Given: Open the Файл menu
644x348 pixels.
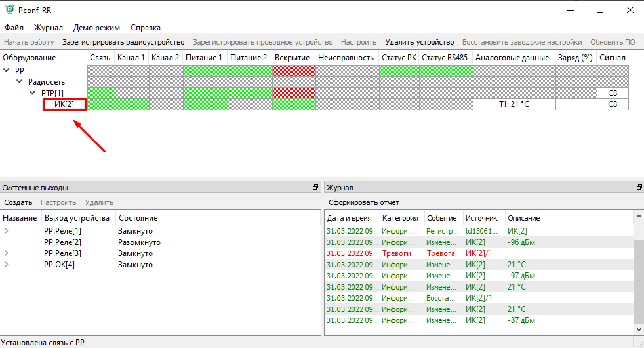Looking at the screenshot, I should click(14, 28).
